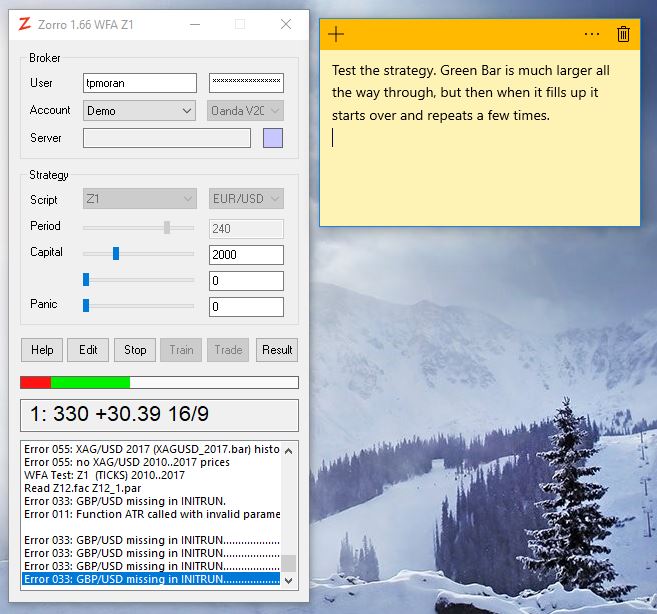Click the Capital value field showing 2000
The width and height of the screenshot is (657, 614).
pyautogui.click(x=246, y=255)
